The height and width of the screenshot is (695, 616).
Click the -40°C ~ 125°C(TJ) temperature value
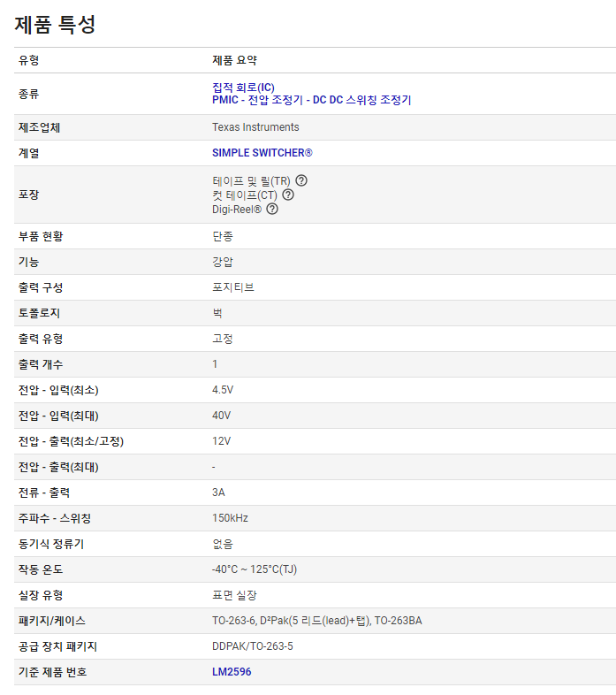click(x=255, y=569)
